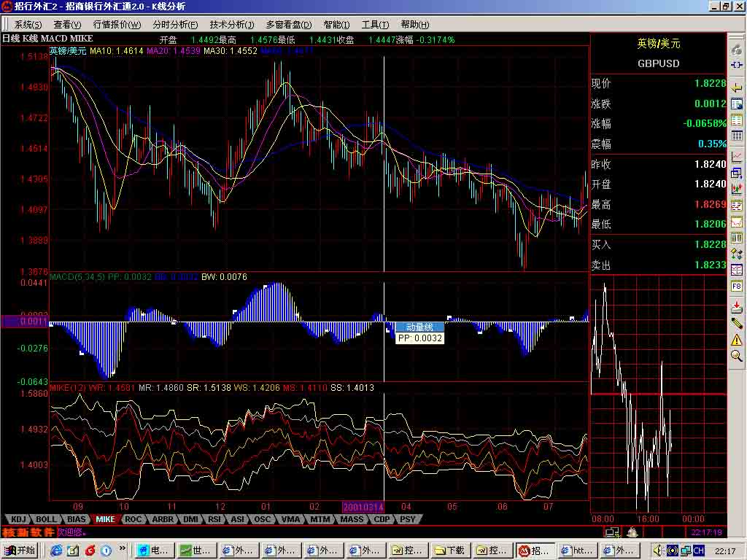Expand the quick launch chevron on taskbar

[122, 548]
